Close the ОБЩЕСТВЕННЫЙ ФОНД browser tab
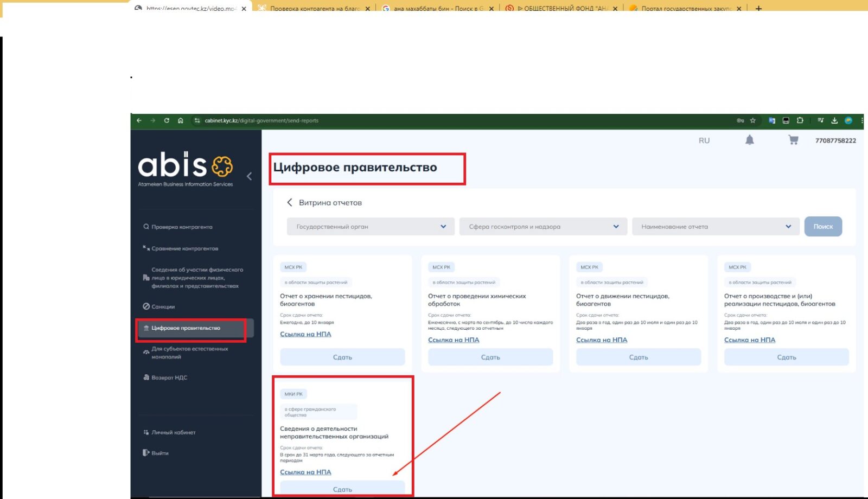Viewport: 868px width, 499px height. pyautogui.click(x=615, y=9)
